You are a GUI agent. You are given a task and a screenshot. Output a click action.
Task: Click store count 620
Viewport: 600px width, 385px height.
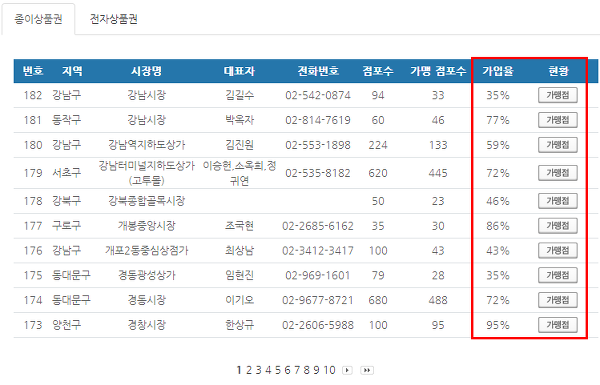coord(378,173)
